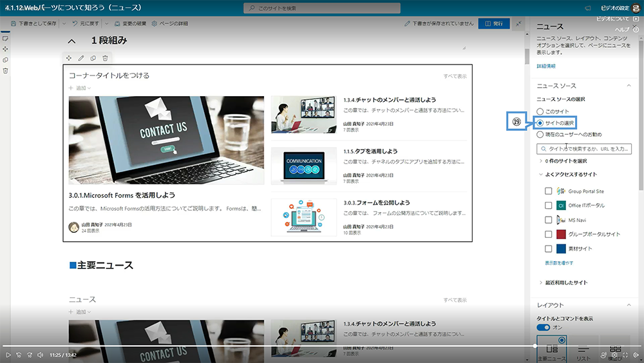Open the COMMUNICATION laptop thumbnail

click(x=303, y=166)
